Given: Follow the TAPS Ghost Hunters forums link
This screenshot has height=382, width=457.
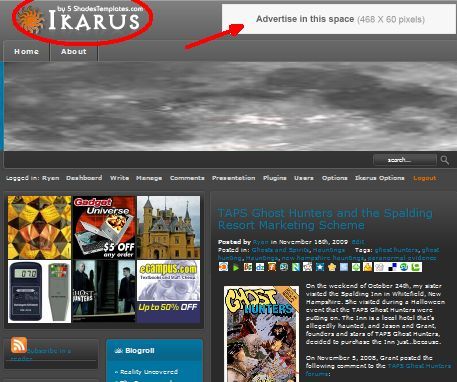Looking at the screenshot, I should click(x=378, y=370).
